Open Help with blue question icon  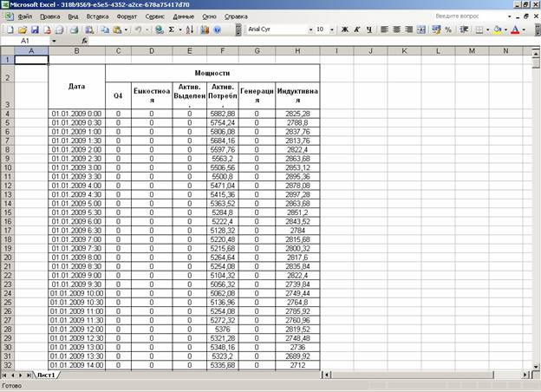click(x=217, y=29)
